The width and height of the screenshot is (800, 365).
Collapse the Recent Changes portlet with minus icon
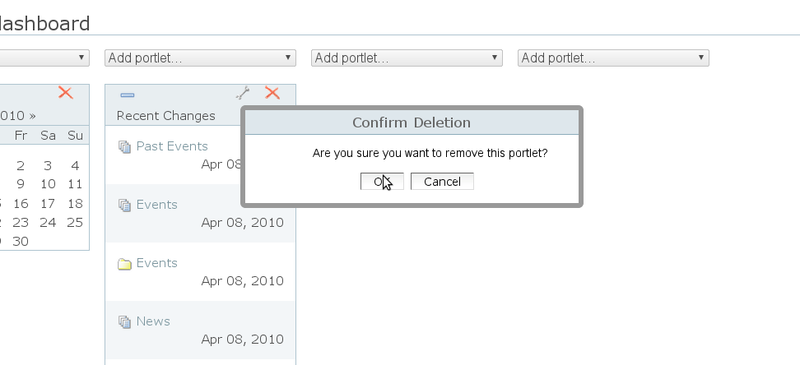[x=127, y=95]
